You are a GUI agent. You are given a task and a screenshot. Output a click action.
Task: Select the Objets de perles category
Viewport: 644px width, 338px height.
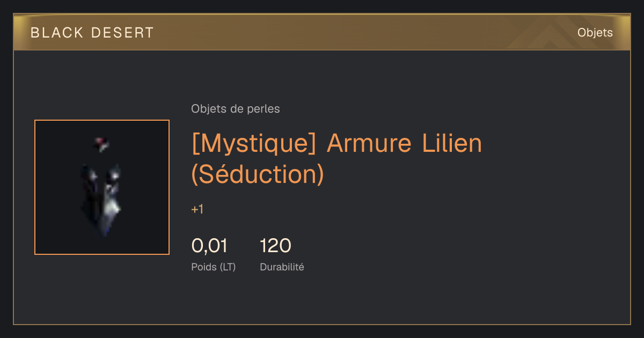(x=236, y=109)
